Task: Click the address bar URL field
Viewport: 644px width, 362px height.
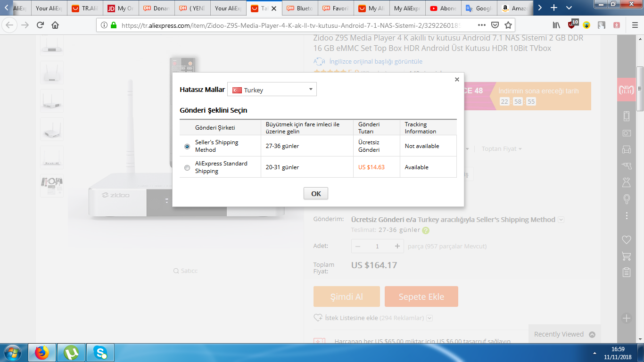Action: tap(290, 25)
